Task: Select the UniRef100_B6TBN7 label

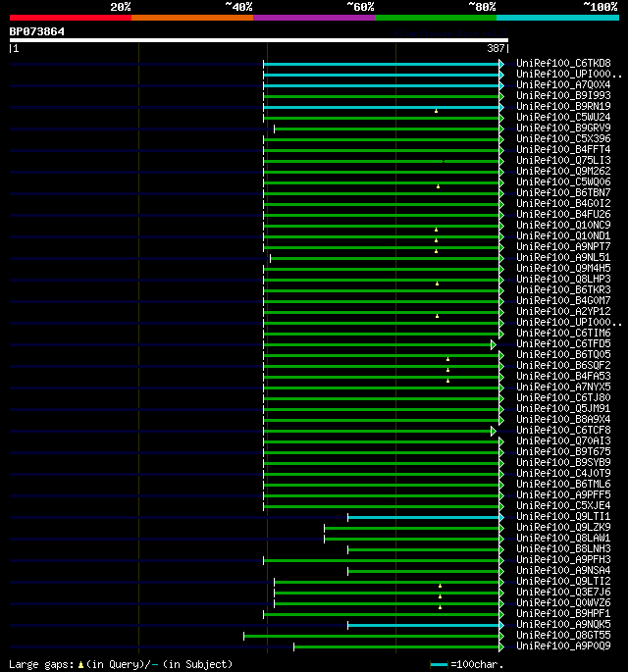Action: click(x=563, y=192)
